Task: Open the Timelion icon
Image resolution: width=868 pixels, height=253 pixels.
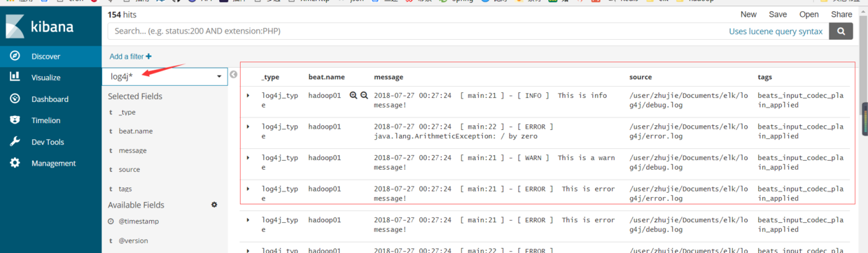Action: pos(15,120)
